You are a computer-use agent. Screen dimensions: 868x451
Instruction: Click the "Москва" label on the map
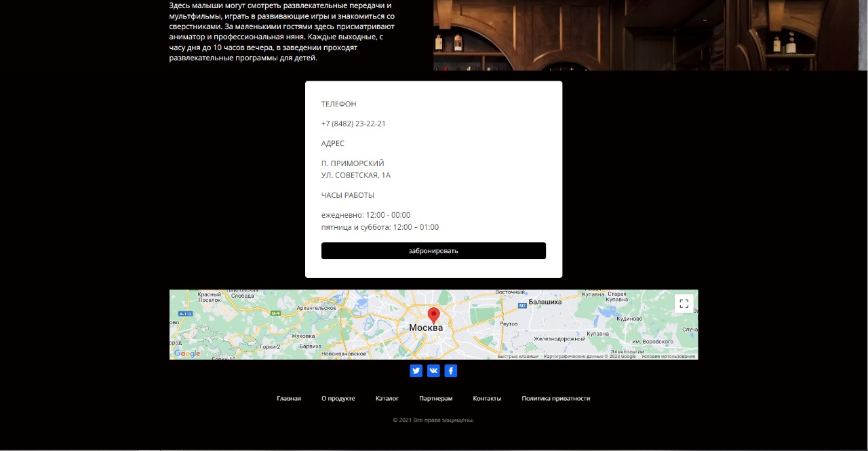point(426,328)
